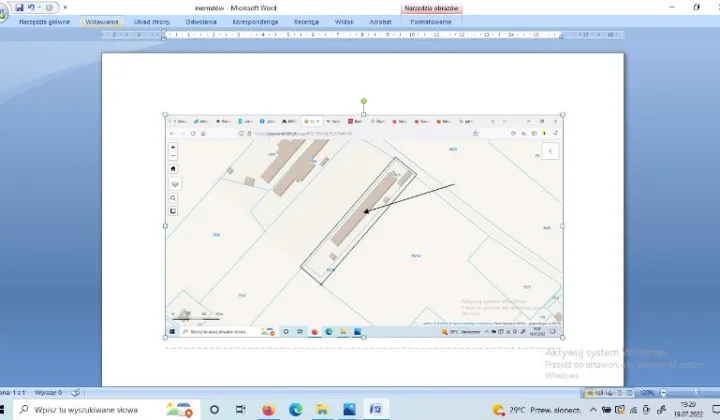
Task: Open the Narzędzia główne ribbon tab
Action: pyautogui.click(x=45, y=22)
